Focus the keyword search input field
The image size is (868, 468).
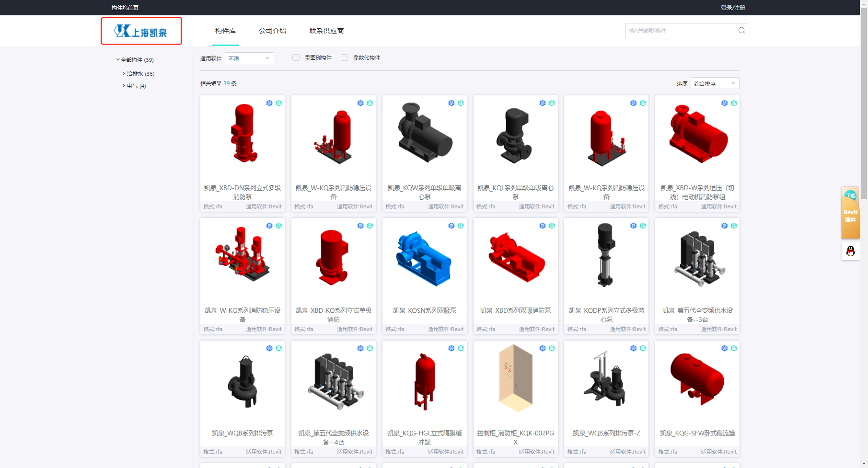click(681, 31)
